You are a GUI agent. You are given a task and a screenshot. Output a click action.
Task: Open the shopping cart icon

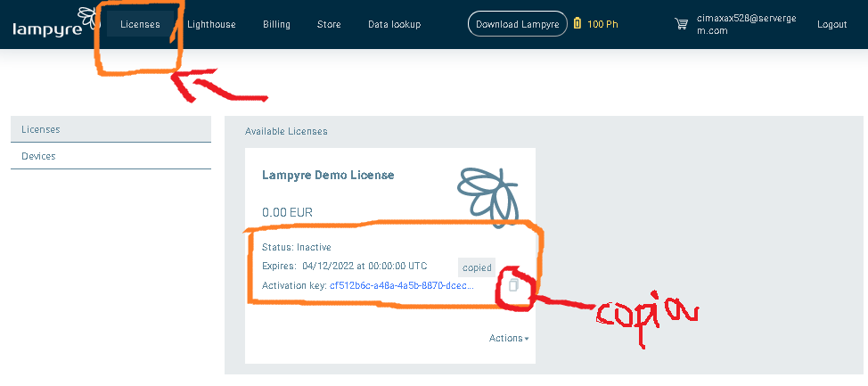(682, 24)
